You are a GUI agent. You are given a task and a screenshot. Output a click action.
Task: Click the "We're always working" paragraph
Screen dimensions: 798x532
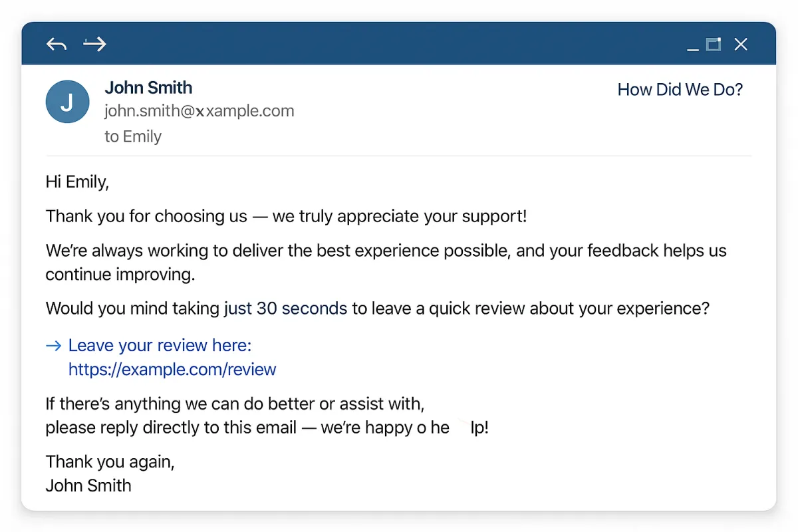[x=386, y=251]
